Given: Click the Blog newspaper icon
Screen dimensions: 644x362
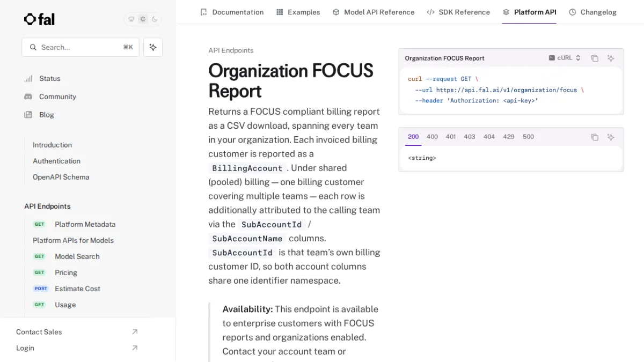Looking at the screenshot, I should pos(28,115).
